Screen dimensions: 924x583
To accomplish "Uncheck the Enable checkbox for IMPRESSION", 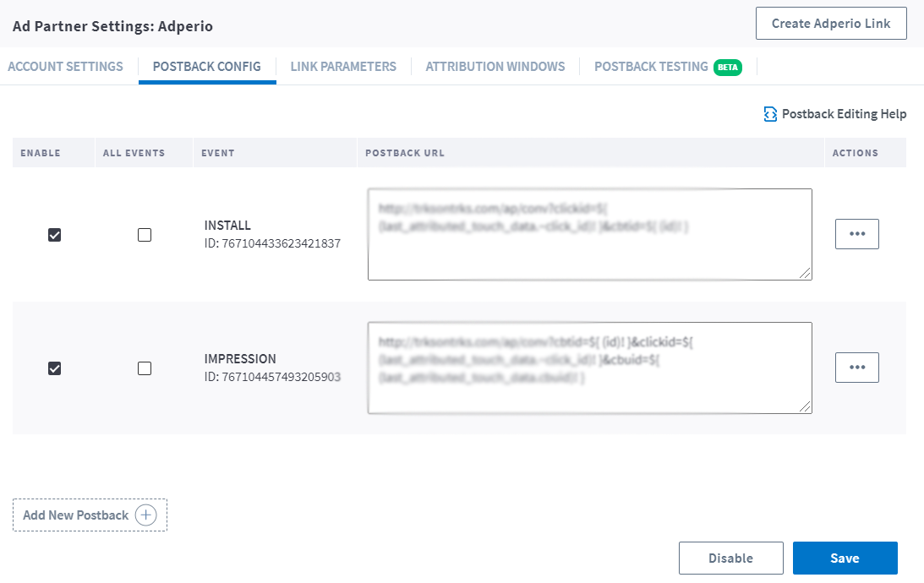I will tap(54, 368).
